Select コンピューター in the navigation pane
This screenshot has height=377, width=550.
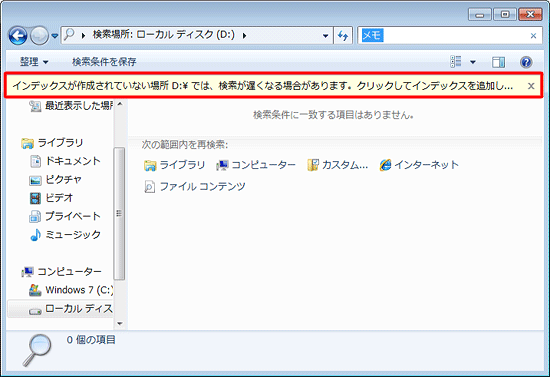[x=61, y=271]
